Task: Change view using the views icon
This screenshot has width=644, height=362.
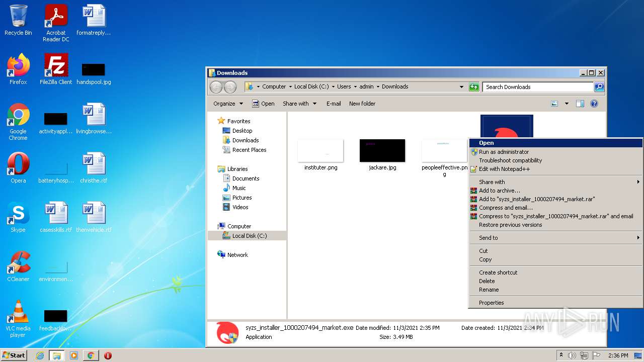Action: (554, 104)
